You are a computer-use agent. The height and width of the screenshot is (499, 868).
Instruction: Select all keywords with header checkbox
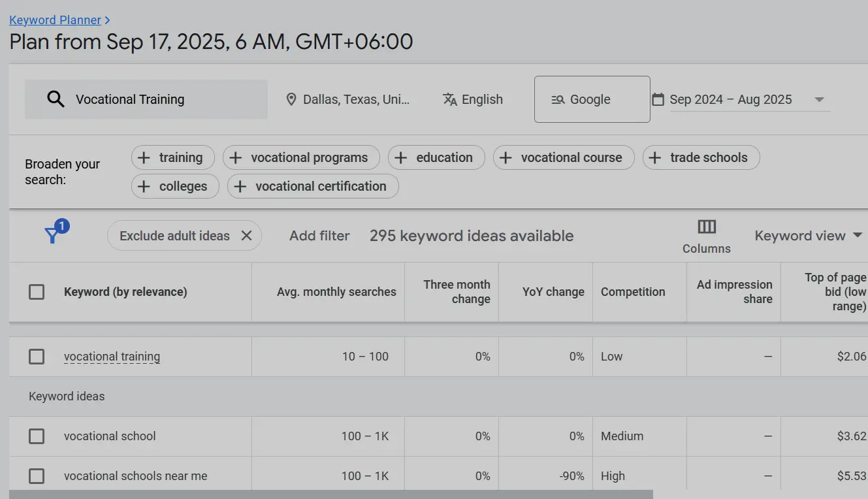(x=36, y=291)
